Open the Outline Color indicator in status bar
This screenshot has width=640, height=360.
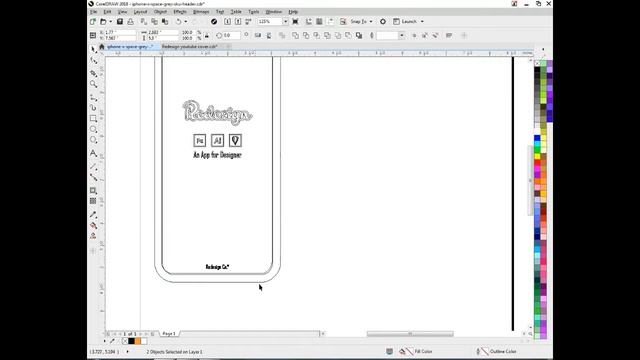pos(496,351)
